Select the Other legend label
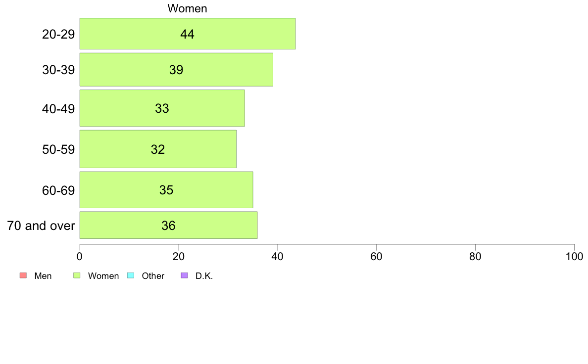588x364 pixels. pos(153,276)
